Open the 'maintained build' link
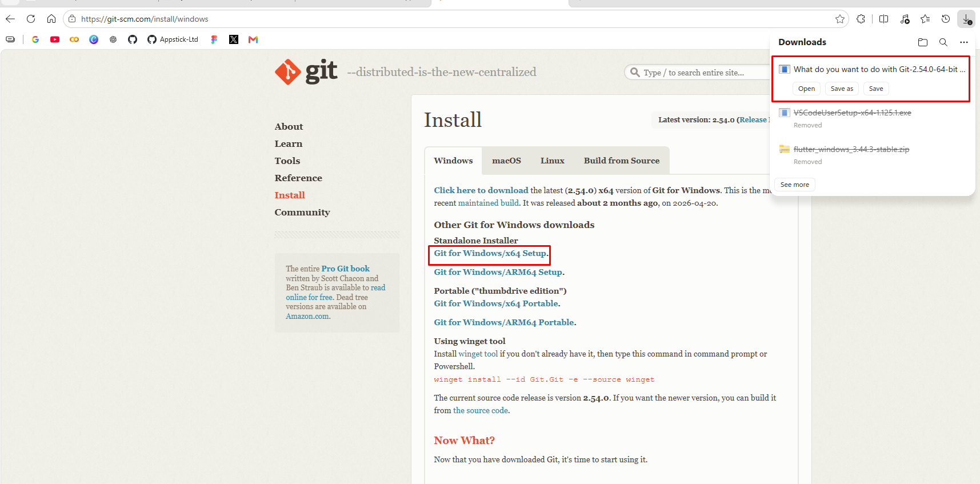The height and width of the screenshot is (484, 980). 489,203
